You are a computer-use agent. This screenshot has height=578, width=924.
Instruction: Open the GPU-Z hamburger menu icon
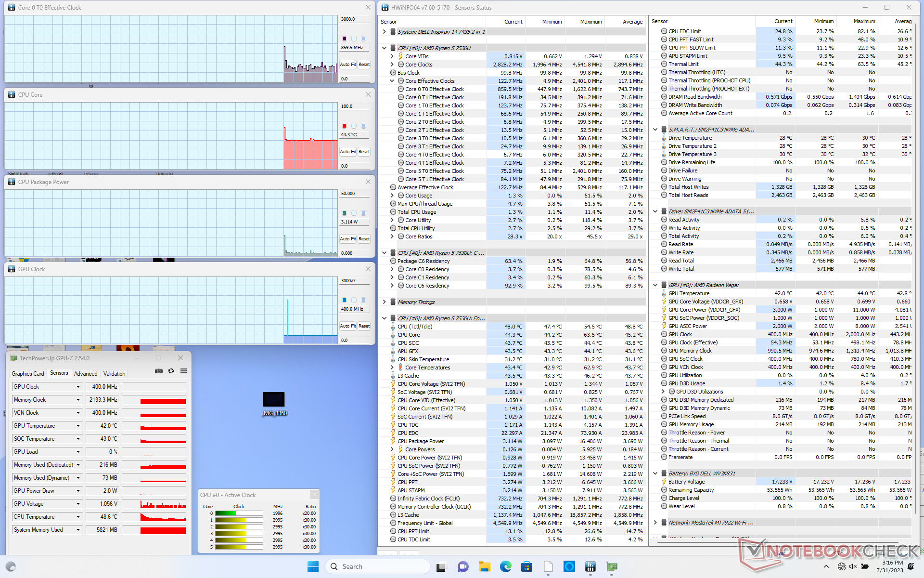point(183,371)
